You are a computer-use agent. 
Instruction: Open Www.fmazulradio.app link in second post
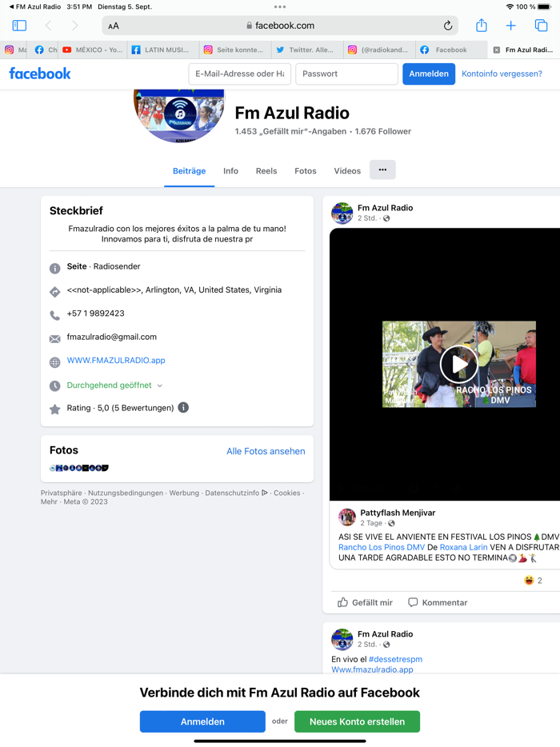coord(372,669)
